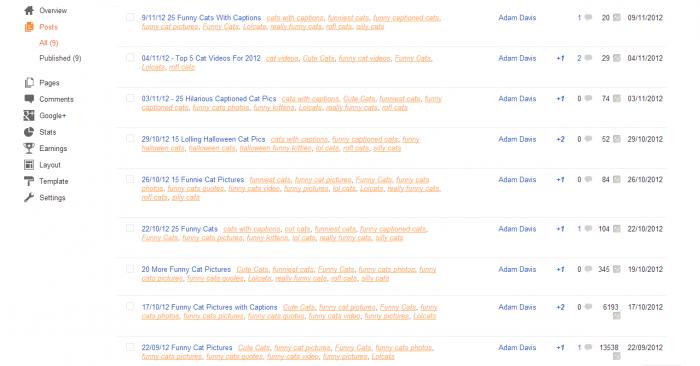Check the 04/11/12 Top 5 Cat Videos post

[130, 58]
